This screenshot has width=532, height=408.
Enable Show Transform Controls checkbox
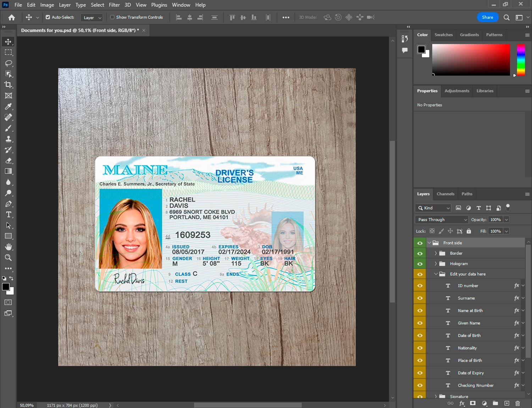112,17
